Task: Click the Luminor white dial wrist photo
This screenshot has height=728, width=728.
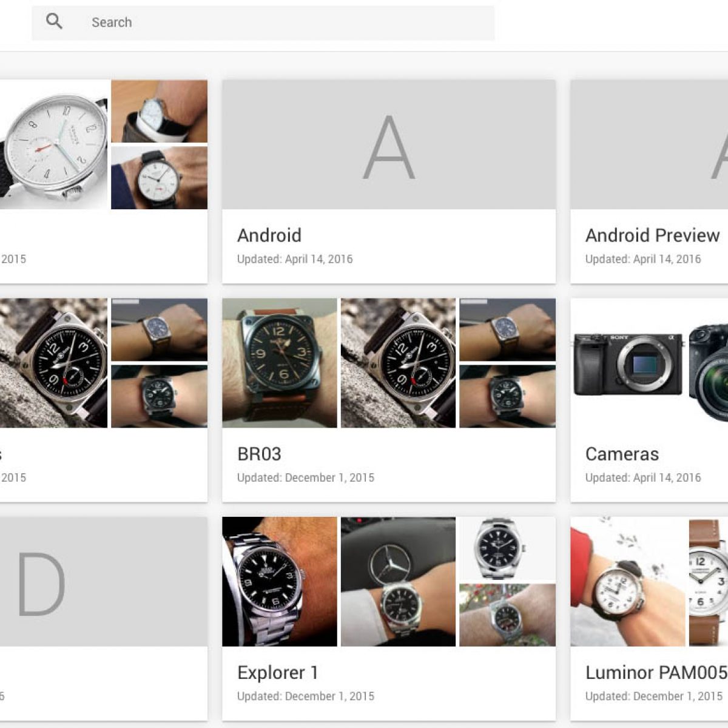Action: coord(627,581)
